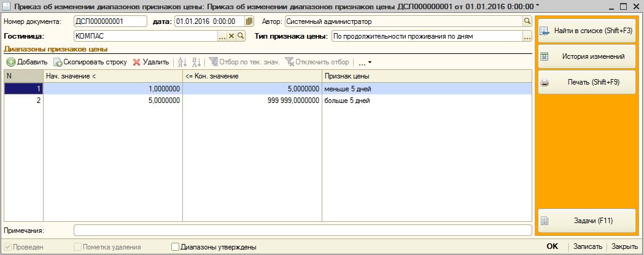
Task: Open hotel lookup with magnifier icon
Action: coord(241,36)
